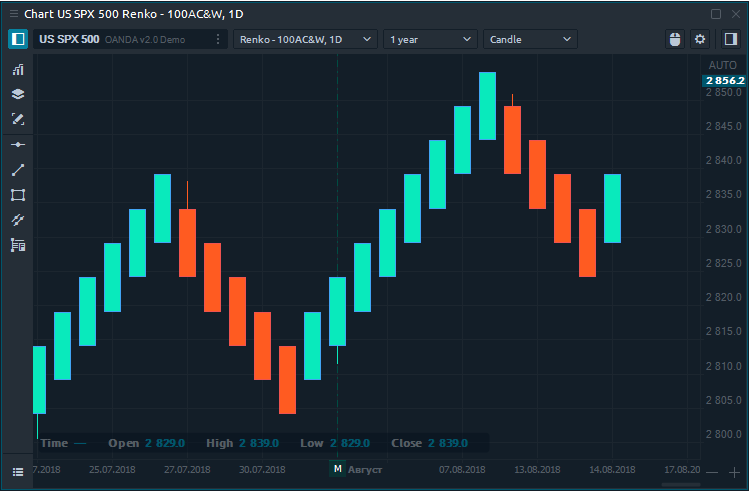The image size is (750, 491).
Task: Expand the Candle chart style dropdown
Action: pos(530,39)
